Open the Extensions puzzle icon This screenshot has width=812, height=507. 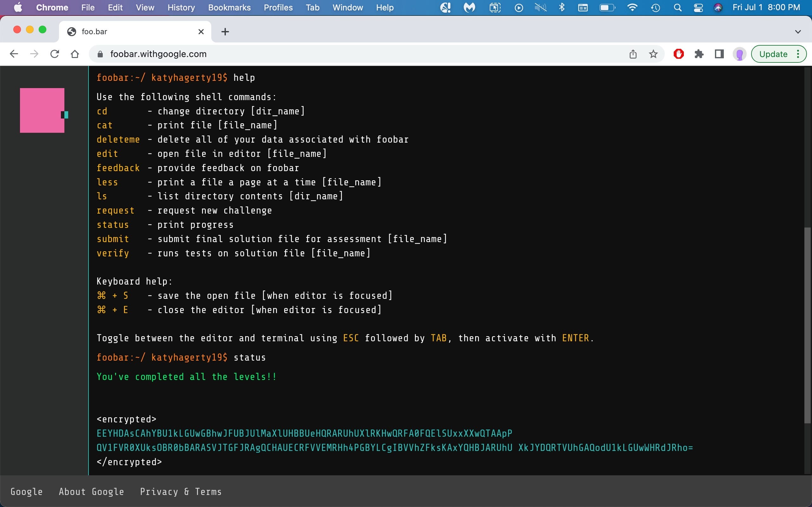click(699, 54)
